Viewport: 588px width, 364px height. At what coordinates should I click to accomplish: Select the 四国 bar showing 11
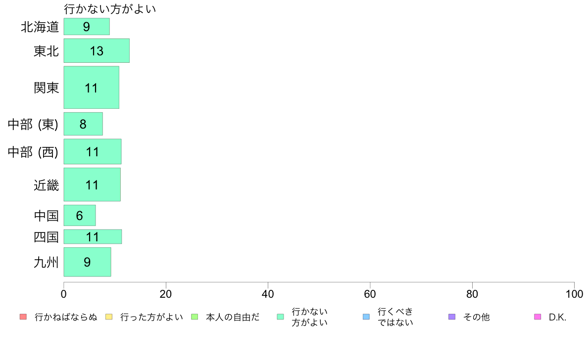coord(93,236)
